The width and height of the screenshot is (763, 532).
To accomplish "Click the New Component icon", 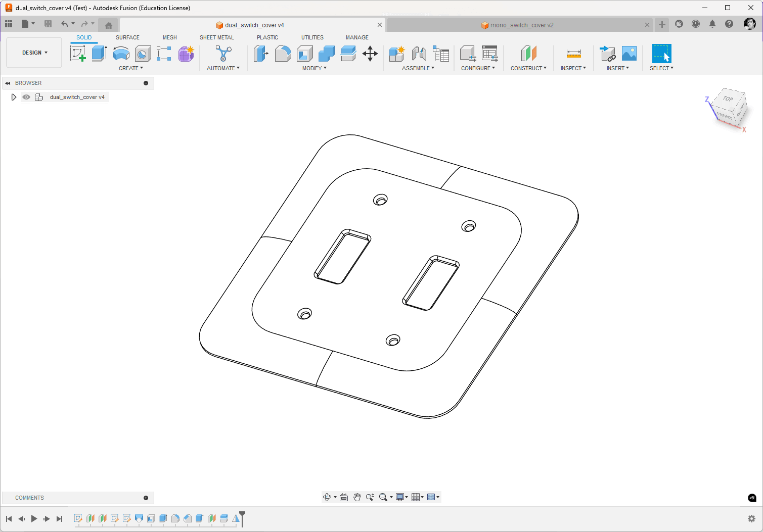I will pos(397,54).
